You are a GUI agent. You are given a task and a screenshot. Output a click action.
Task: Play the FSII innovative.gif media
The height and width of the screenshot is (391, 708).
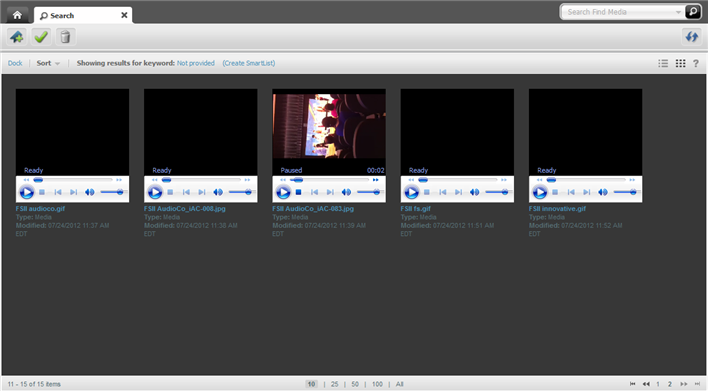pyautogui.click(x=540, y=192)
